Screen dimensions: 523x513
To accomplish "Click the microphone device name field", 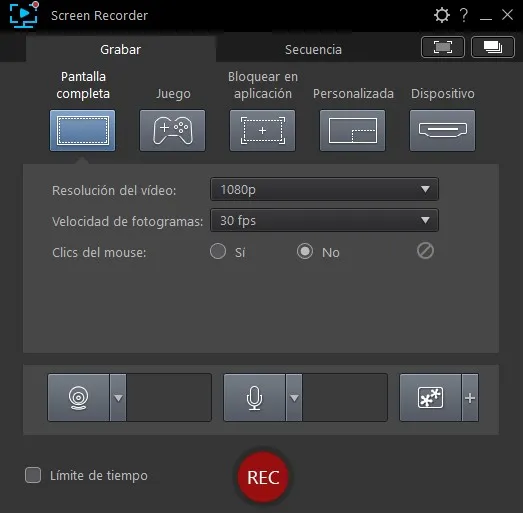I will 345,398.
